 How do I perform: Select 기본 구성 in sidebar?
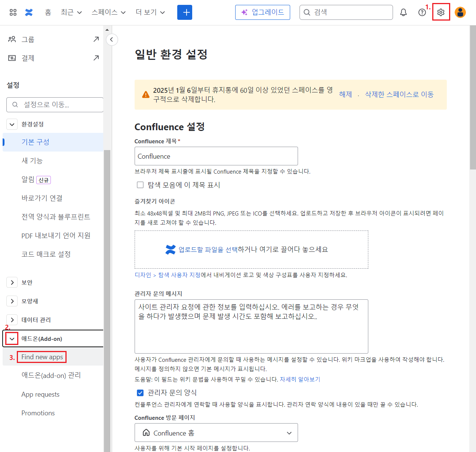(x=53, y=142)
